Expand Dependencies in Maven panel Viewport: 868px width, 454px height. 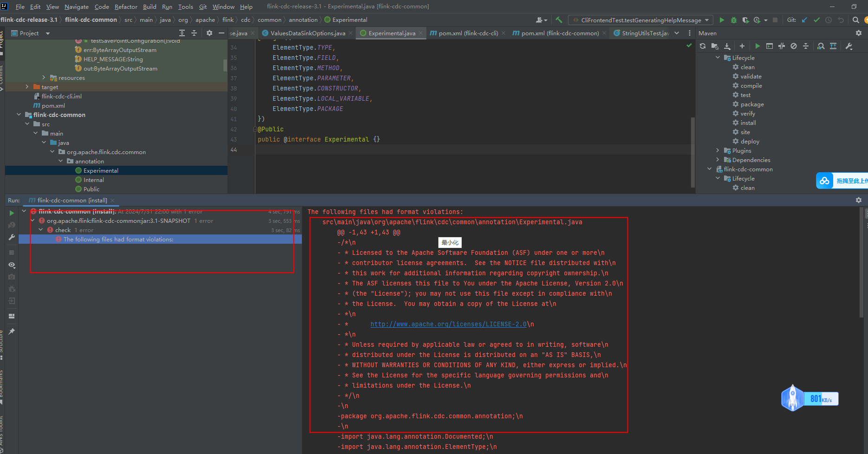tap(718, 160)
